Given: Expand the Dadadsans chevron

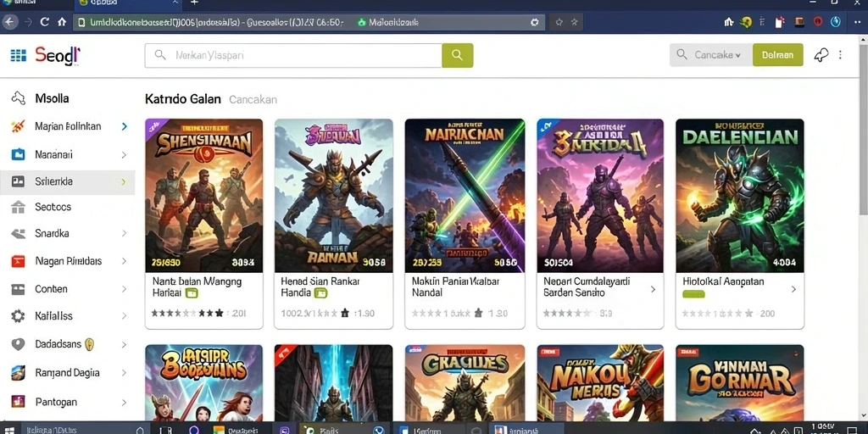Looking at the screenshot, I should (124, 345).
